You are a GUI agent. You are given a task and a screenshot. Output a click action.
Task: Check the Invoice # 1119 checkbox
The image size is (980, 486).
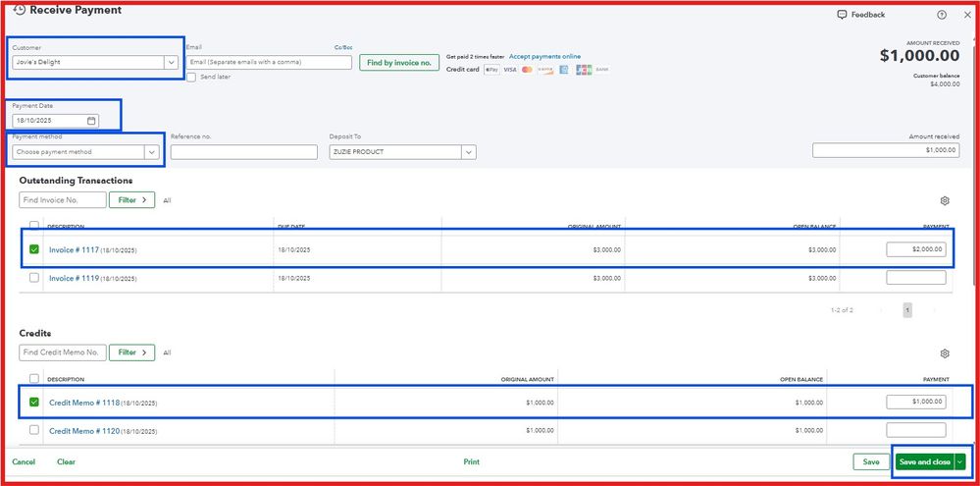(x=34, y=278)
